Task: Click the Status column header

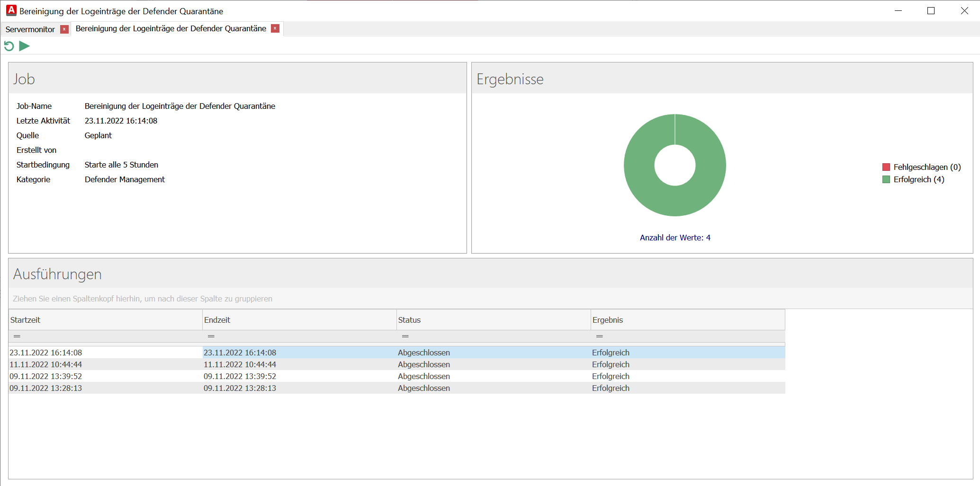Action: click(493, 320)
